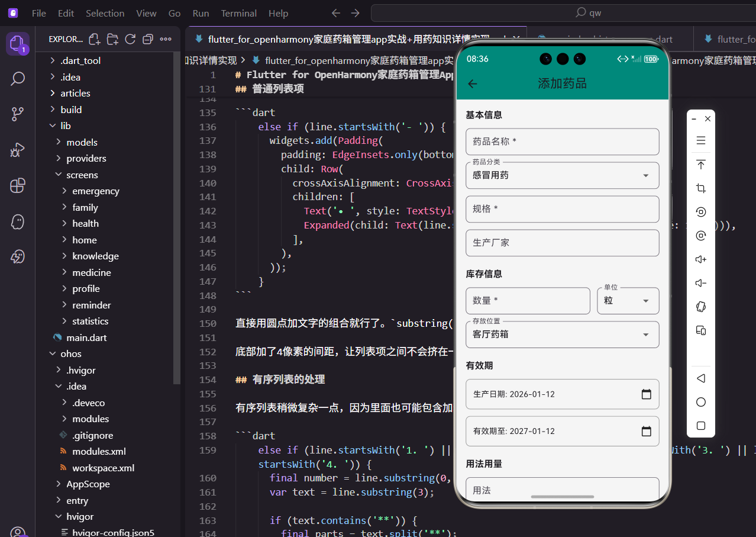
Task: Open .gitignore in the file tree
Action: tap(92, 435)
